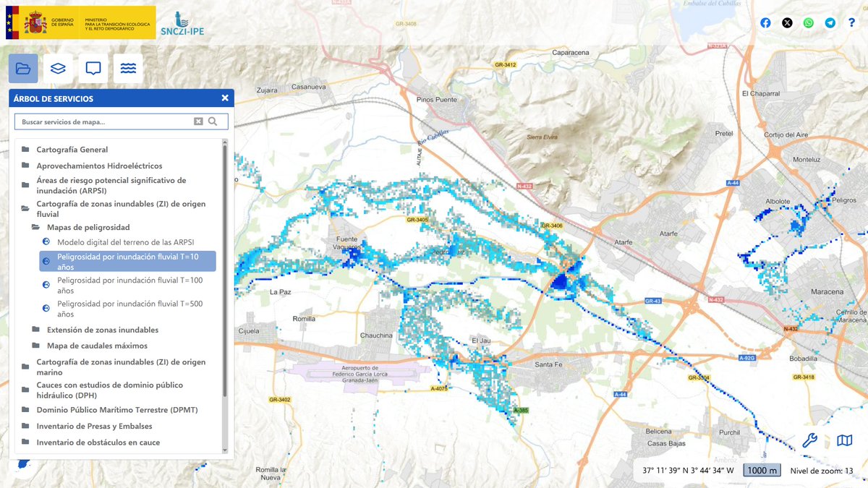Image resolution: width=868 pixels, height=488 pixels.
Task: Click the Nivel de zoom: 13 indicator
Action: pyautogui.click(x=822, y=470)
